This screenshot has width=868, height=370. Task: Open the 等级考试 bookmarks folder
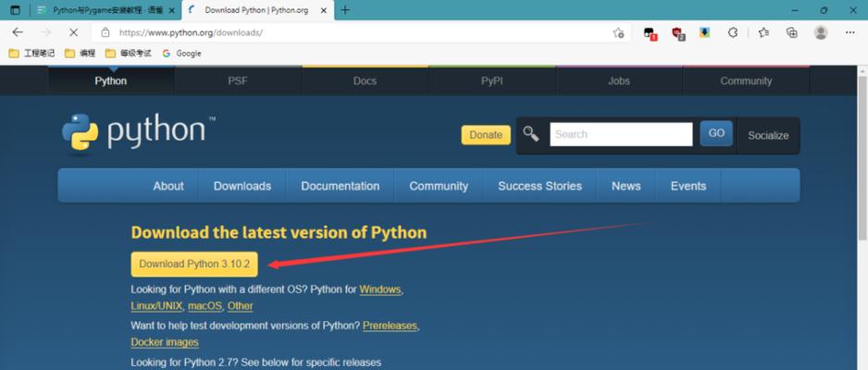[x=128, y=53]
